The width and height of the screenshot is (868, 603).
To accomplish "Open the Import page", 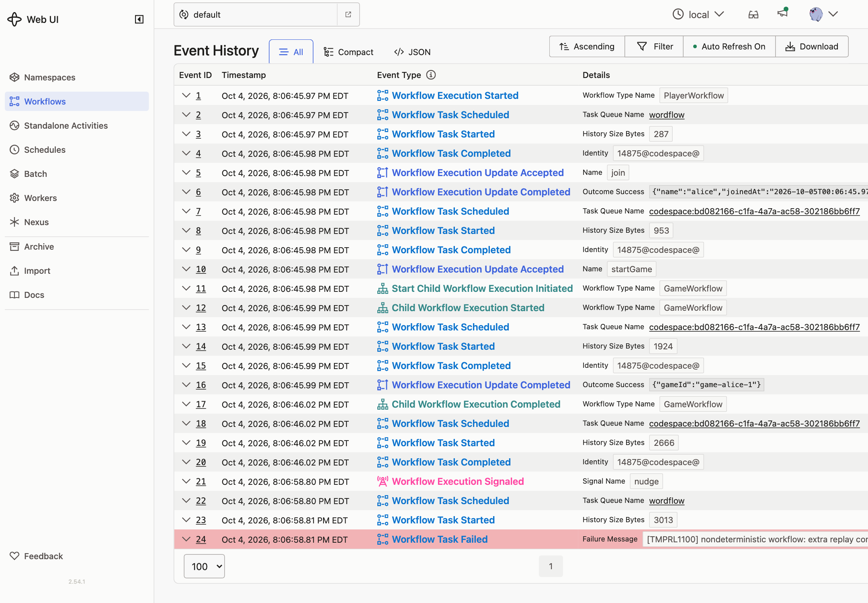I will click(x=77, y=271).
